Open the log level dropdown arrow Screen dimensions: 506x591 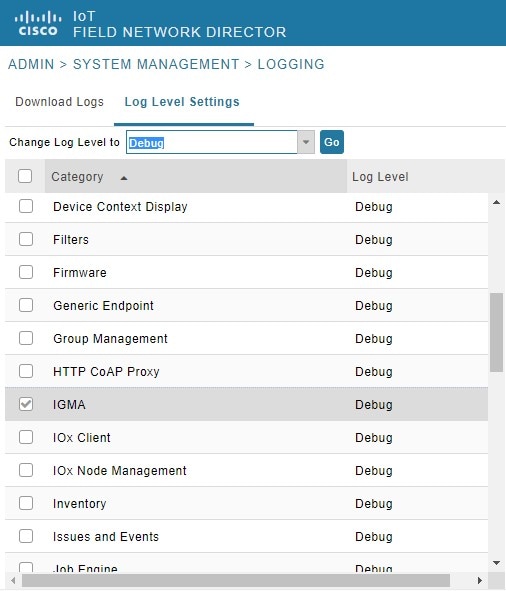click(306, 142)
